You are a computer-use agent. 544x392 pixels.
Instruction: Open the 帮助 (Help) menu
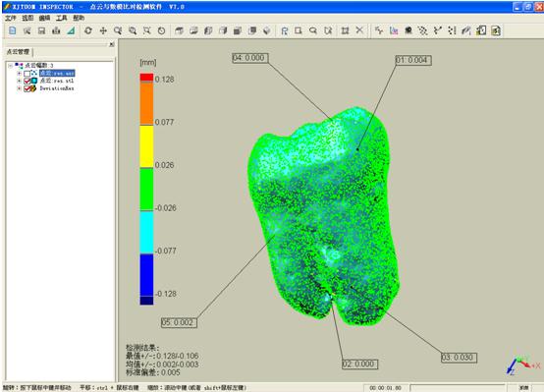click(x=79, y=18)
